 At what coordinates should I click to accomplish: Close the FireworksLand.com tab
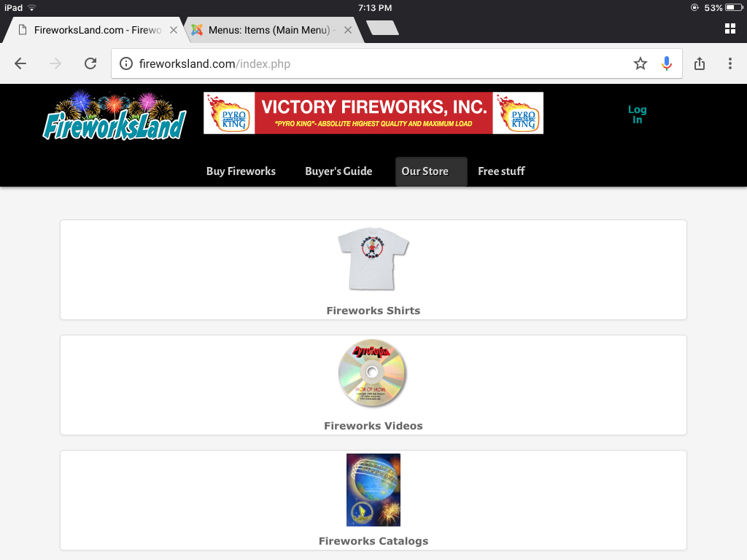pos(174,30)
